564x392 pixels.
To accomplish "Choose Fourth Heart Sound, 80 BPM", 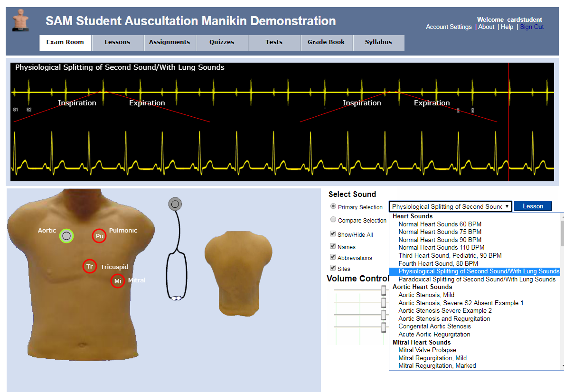I will click(x=438, y=263).
